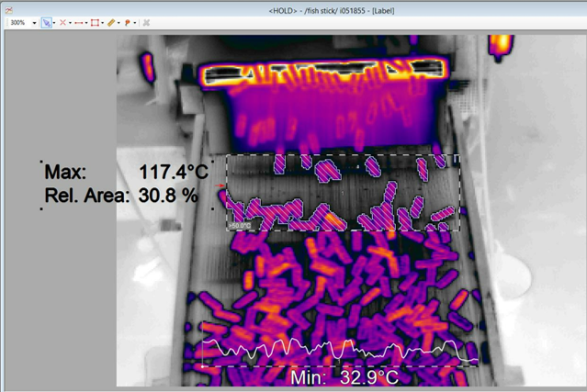Open the pin marker tool dropdown arrow
Image resolution: width=587 pixels, height=392 pixels.
coord(134,22)
